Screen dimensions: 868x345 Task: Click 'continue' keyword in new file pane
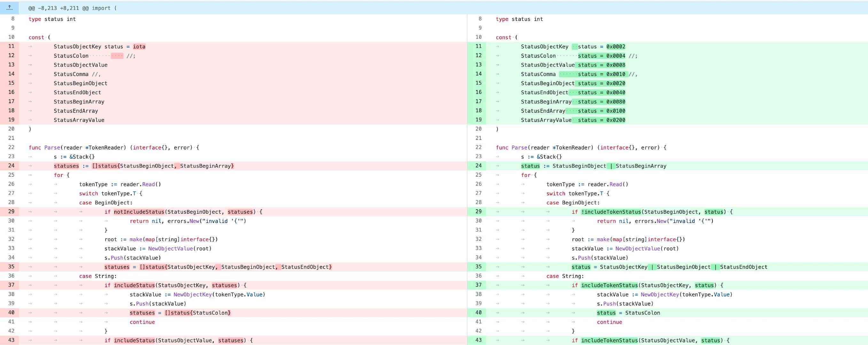click(x=609, y=322)
